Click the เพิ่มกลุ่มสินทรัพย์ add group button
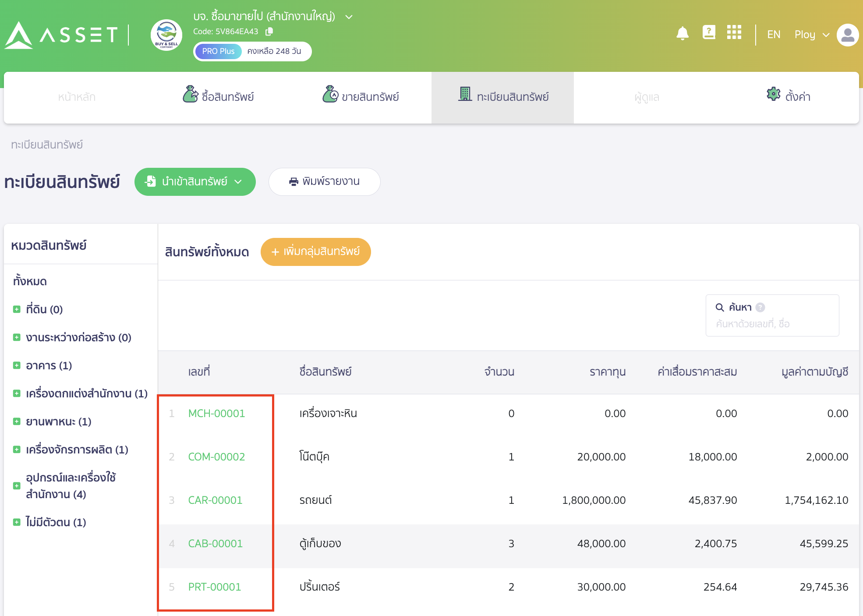 (315, 252)
